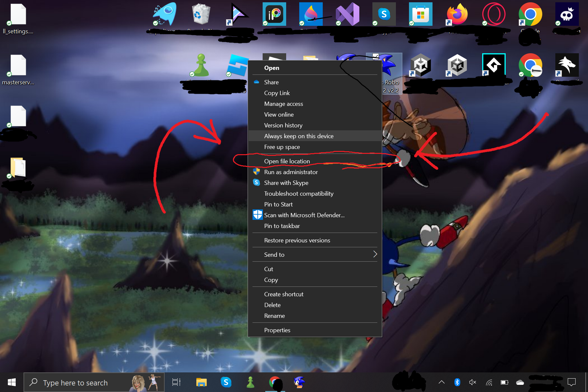
Task: Open the Opera desktop shortcut
Action: (494, 14)
